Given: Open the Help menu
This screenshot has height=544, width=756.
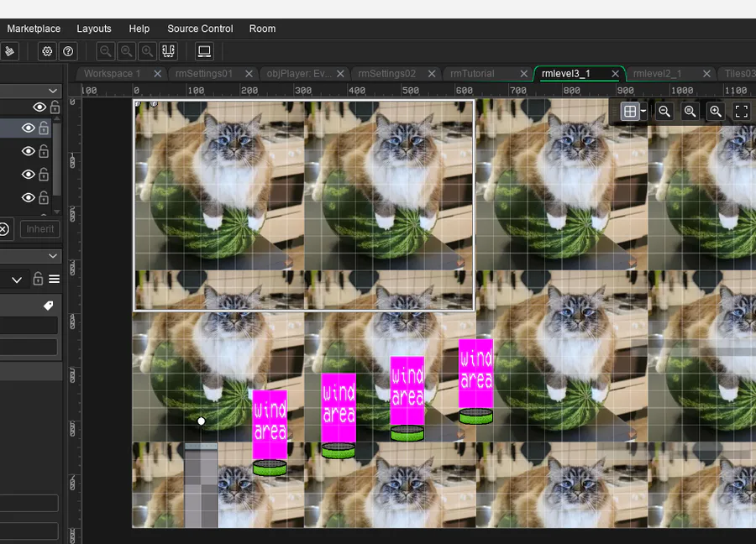Looking at the screenshot, I should coord(139,29).
